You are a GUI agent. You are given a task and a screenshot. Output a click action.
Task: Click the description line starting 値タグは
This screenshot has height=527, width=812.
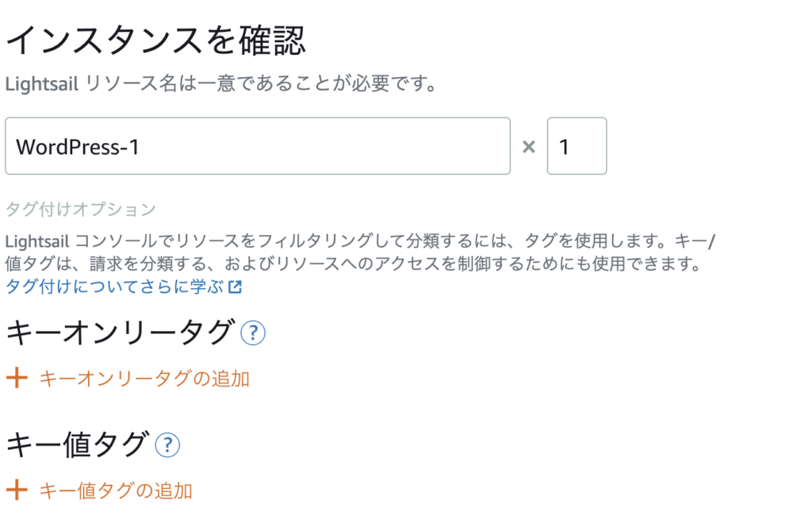[x=353, y=263]
